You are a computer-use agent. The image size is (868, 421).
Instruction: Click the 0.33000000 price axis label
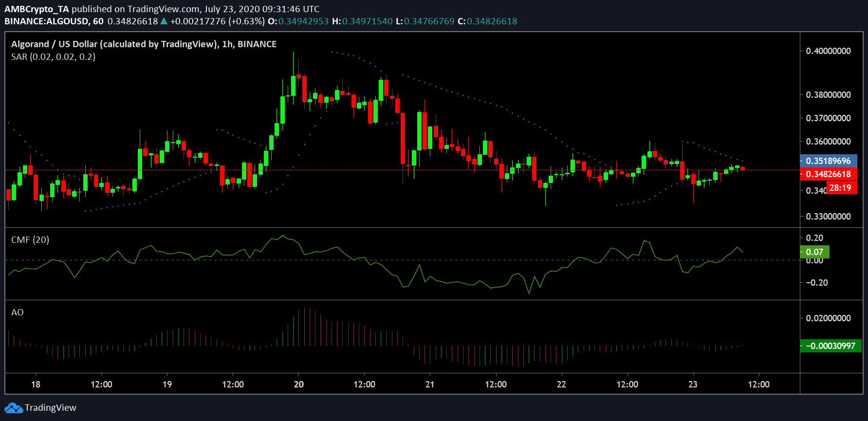[829, 217]
